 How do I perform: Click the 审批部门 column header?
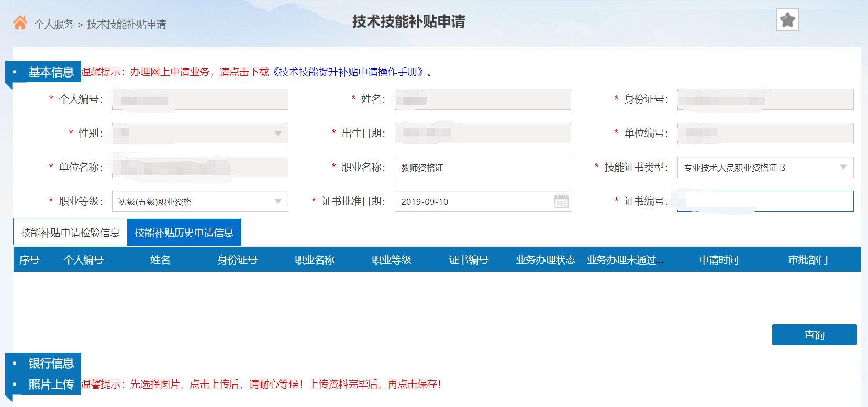pos(808,260)
